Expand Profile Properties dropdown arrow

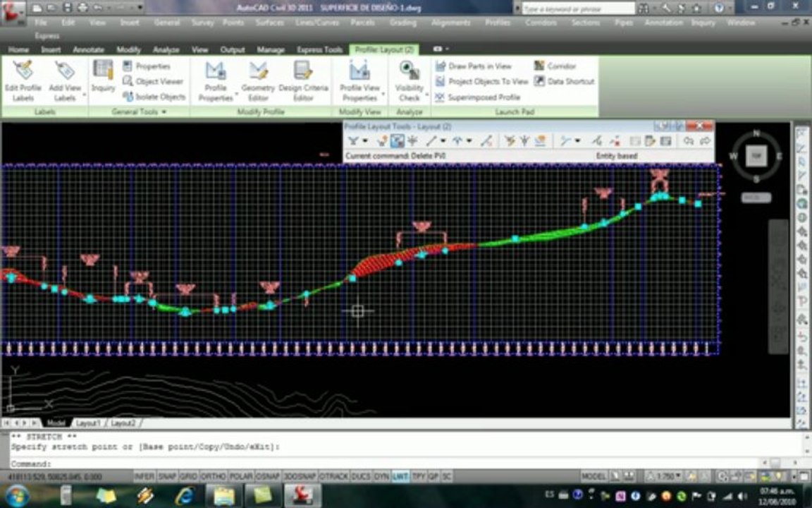237,95
